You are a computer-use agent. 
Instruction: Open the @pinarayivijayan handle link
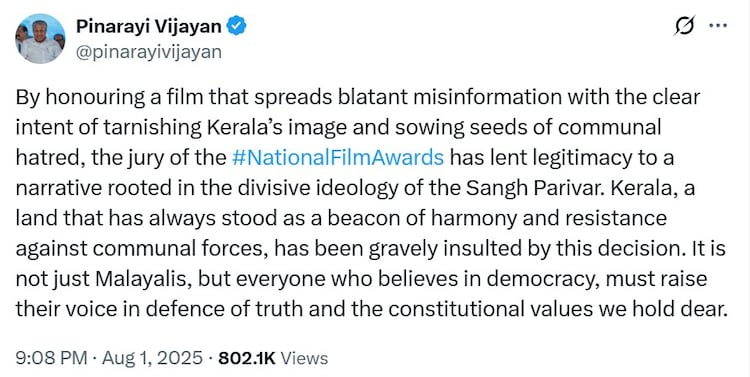coord(149,52)
